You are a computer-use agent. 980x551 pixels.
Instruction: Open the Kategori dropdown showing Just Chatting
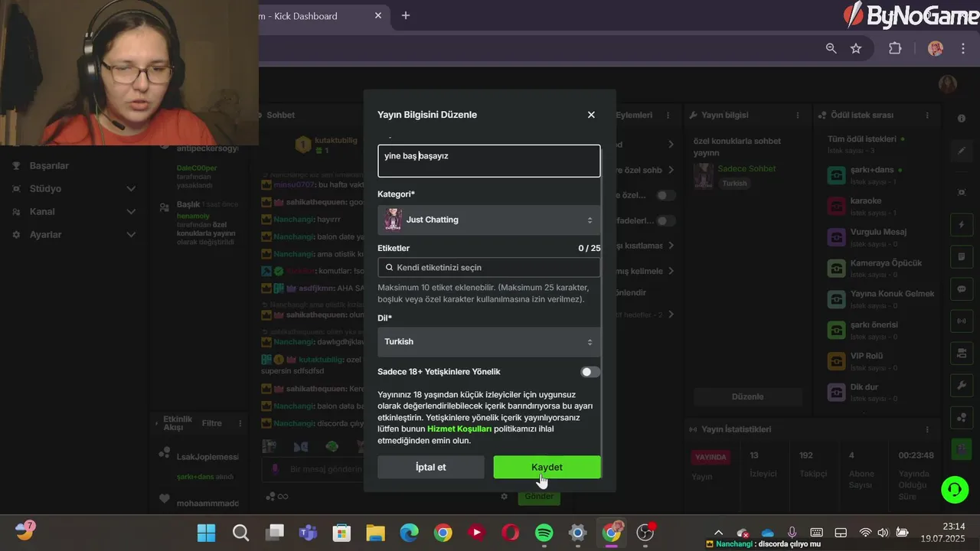point(488,220)
